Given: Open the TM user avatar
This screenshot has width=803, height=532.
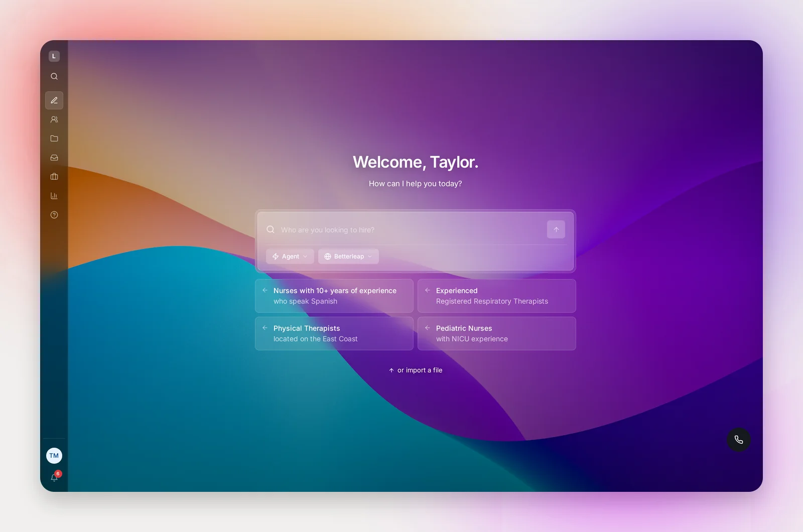Looking at the screenshot, I should [x=54, y=456].
